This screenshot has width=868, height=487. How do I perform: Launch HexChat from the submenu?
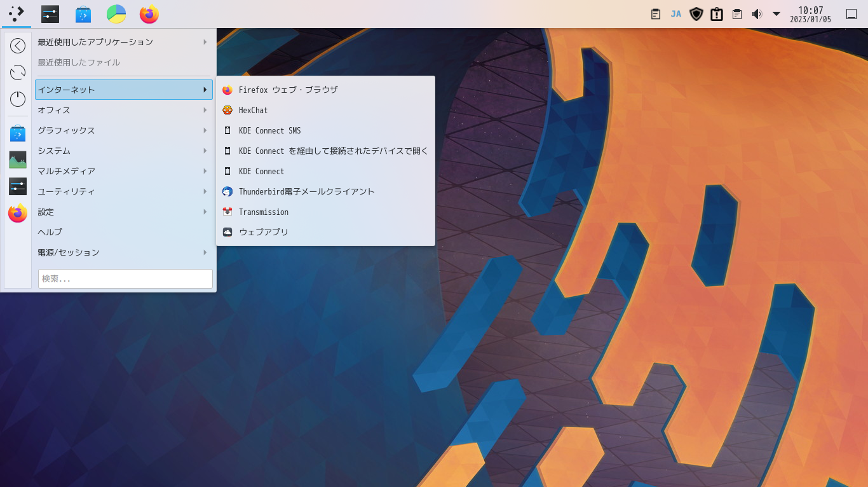pos(325,110)
